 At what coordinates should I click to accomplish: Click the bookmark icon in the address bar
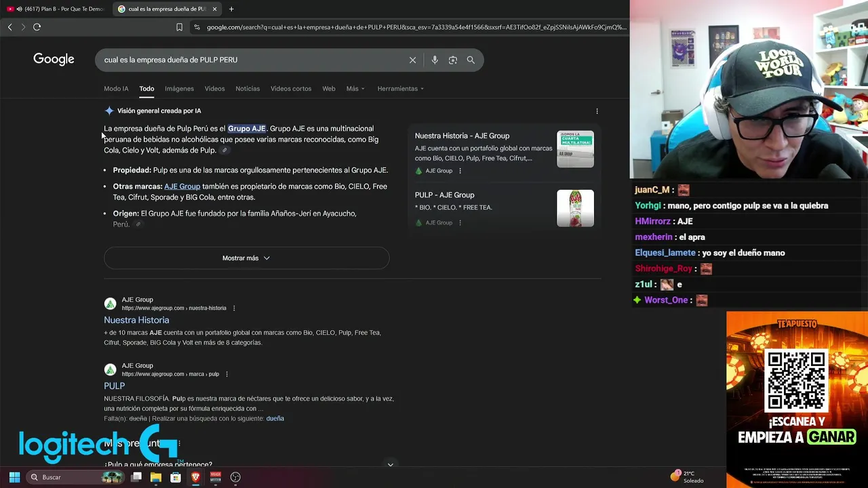coord(179,27)
